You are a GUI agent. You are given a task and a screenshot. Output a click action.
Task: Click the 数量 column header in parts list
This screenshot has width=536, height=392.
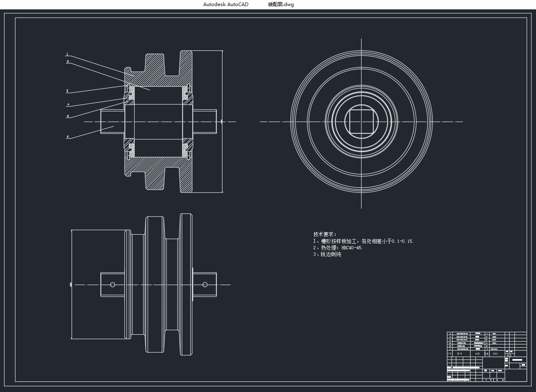[486, 354]
